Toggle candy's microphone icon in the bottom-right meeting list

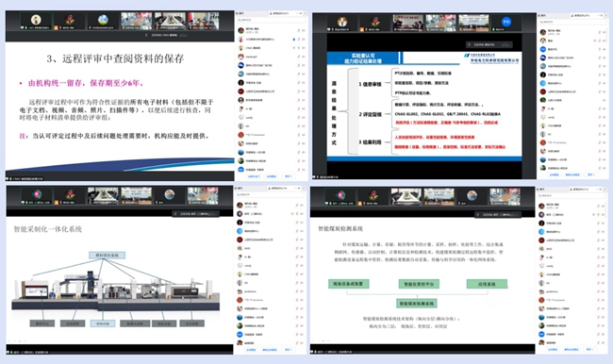tap(599, 266)
